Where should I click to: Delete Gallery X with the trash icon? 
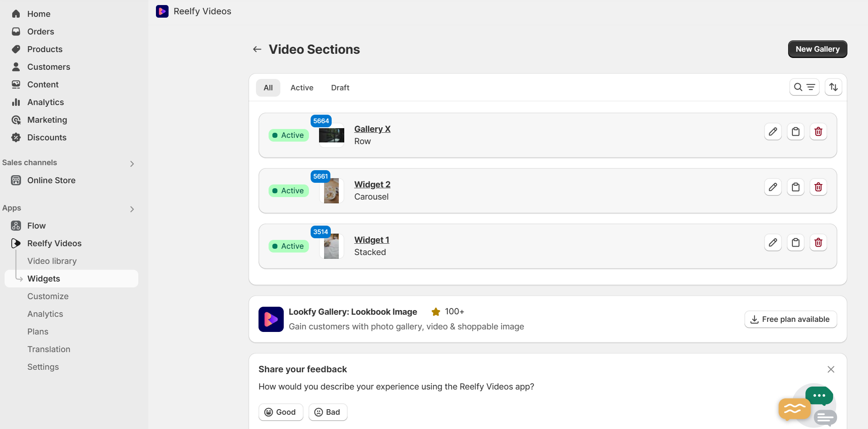pos(818,132)
